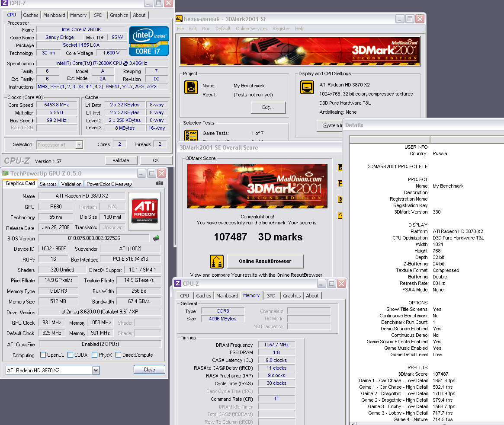Toggle the PhysX checkbox
The width and height of the screenshot is (504, 425).
point(94,355)
